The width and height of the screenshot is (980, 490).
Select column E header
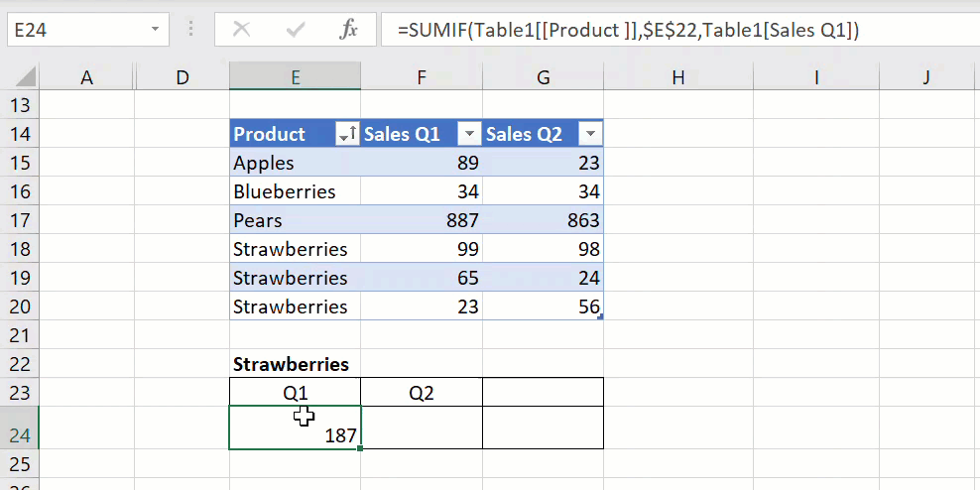(295, 76)
